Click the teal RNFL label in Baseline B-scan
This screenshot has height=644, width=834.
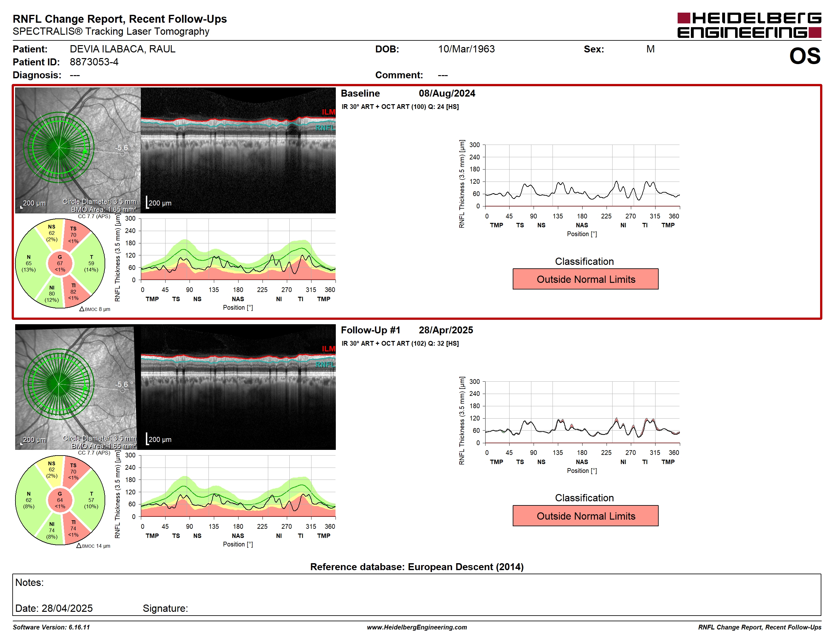click(325, 128)
